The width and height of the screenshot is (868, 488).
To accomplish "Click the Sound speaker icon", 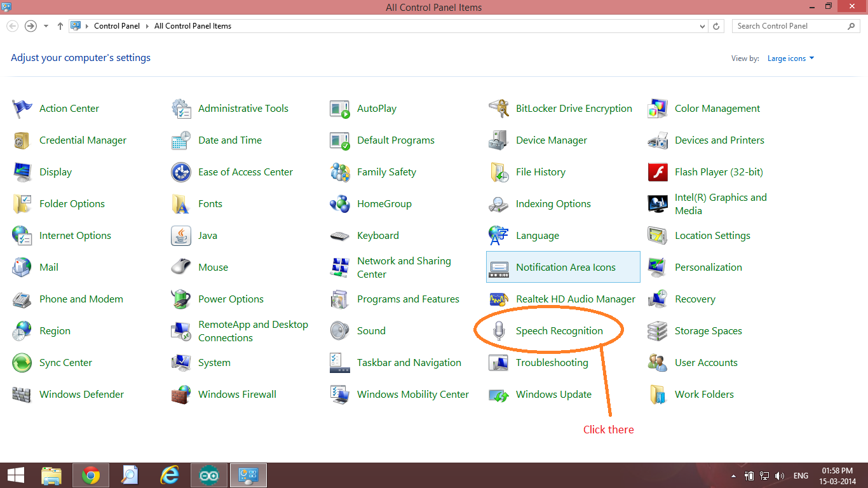I will [x=340, y=331].
